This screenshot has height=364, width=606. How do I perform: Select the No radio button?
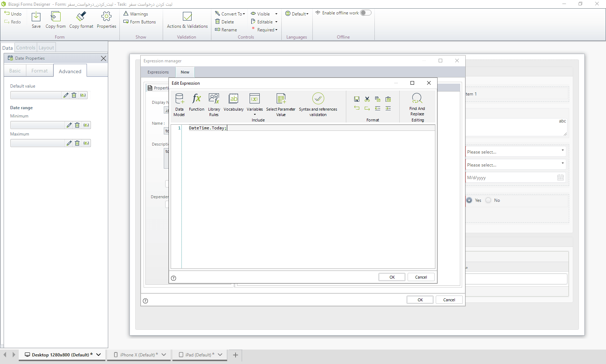[x=488, y=200]
